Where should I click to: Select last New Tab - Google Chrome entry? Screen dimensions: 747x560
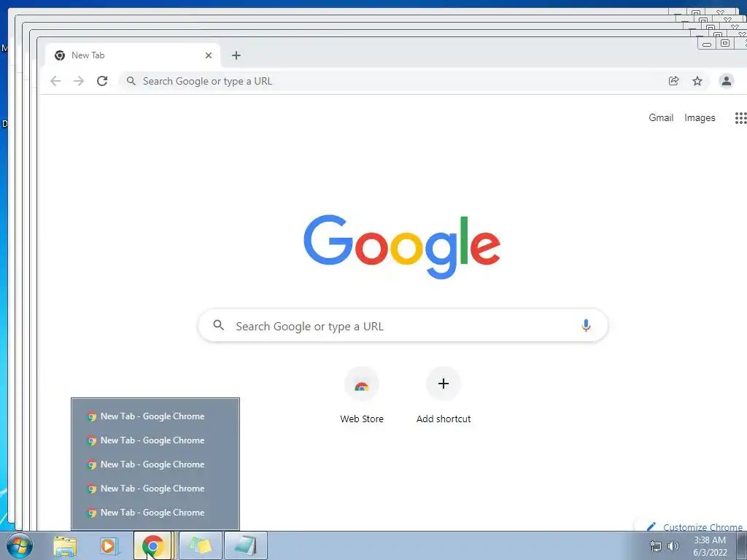(x=155, y=513)
